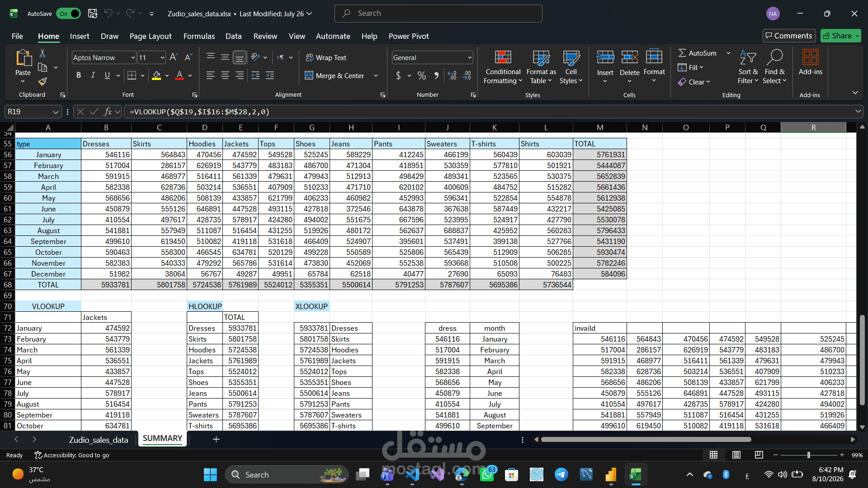Open the Insert ribbon tab

pos(80,36)
